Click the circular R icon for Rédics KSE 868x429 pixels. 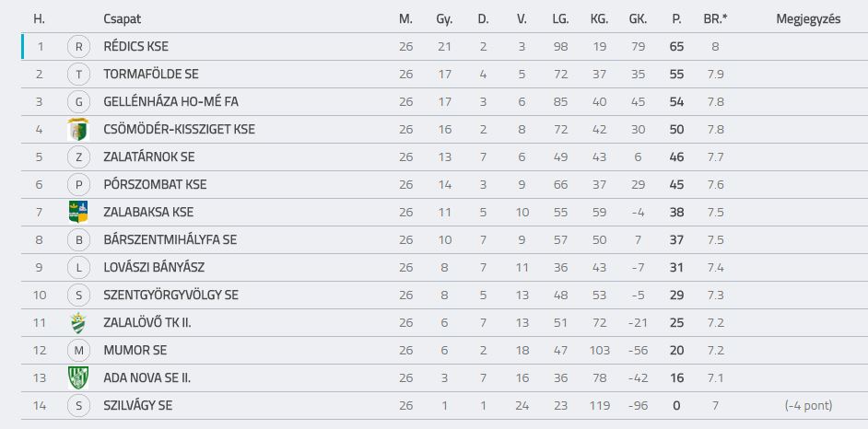(x=78, y=47)
